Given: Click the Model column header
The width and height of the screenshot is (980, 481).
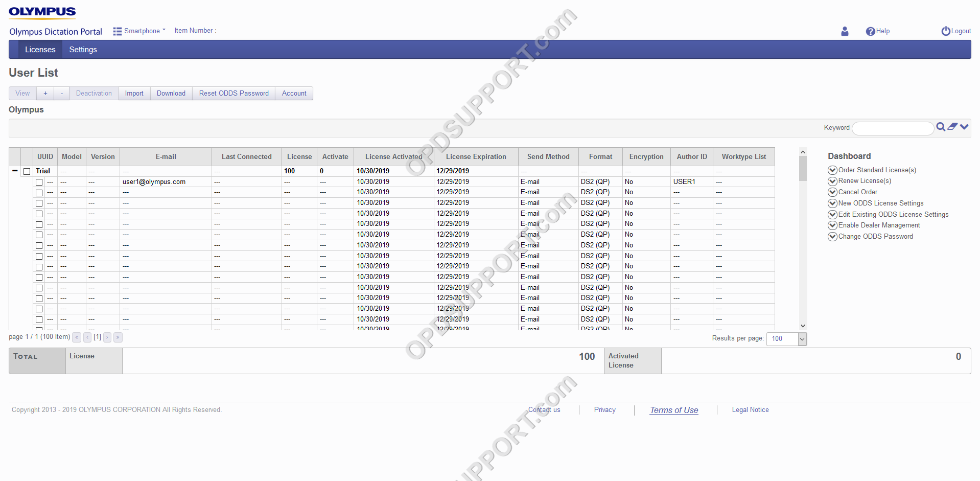Looking at the screenshot, I should point(72,157).
